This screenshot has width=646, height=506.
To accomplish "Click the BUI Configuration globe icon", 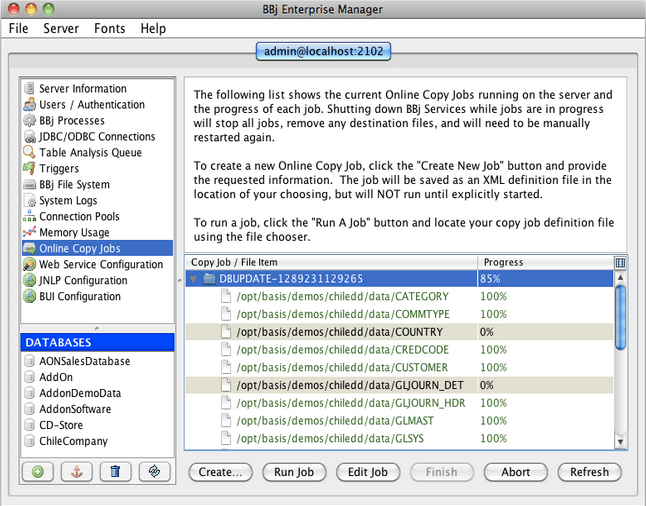I will (29, 296).
